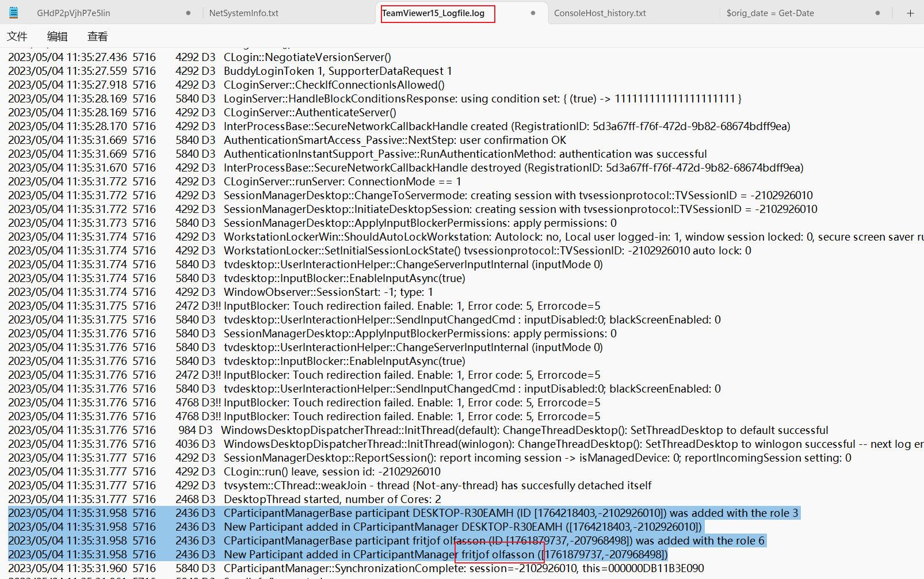Click the SecureNetworkCallbackHandle created line

(x=399, y=126)
